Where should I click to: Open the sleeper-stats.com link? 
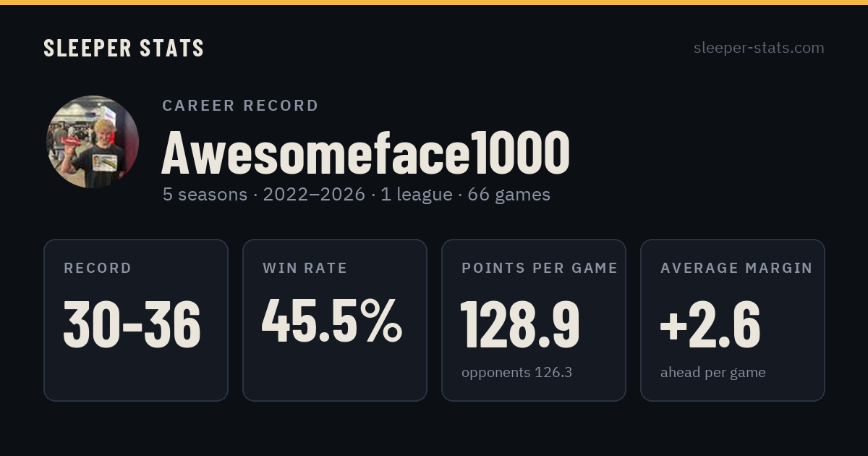759,48
